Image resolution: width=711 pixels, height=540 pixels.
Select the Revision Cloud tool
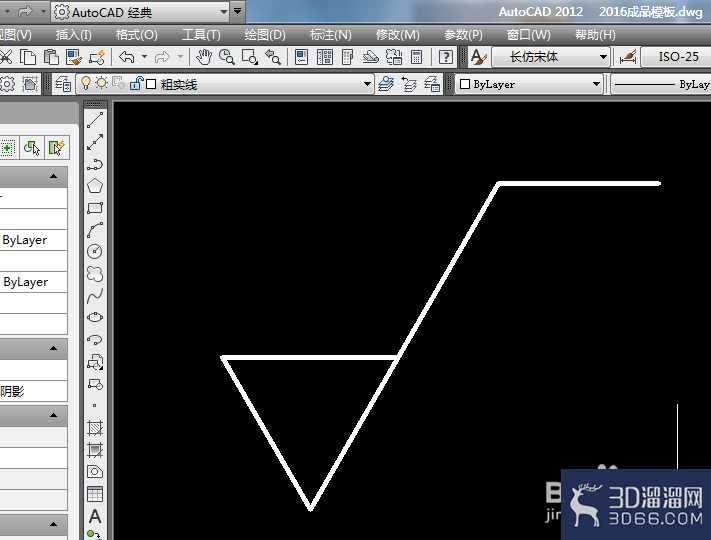click(x=95, y=273)
